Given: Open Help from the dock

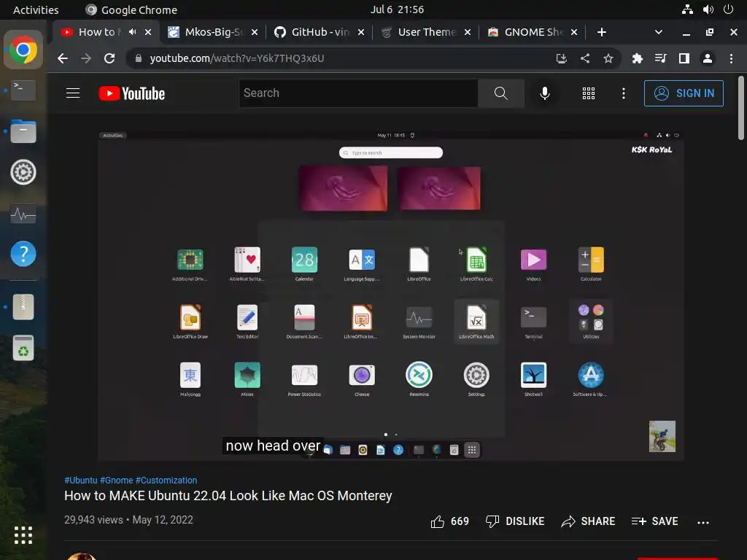Looking at the screenshot, I should (23, 254).
